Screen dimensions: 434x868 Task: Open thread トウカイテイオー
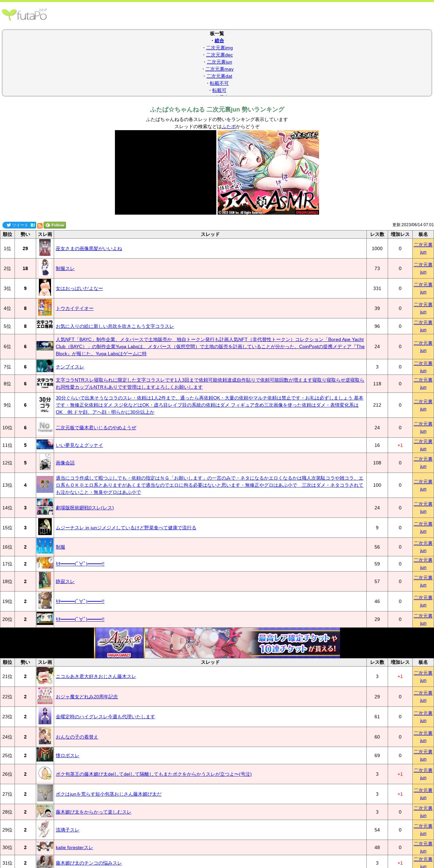[x=75, y=308]
